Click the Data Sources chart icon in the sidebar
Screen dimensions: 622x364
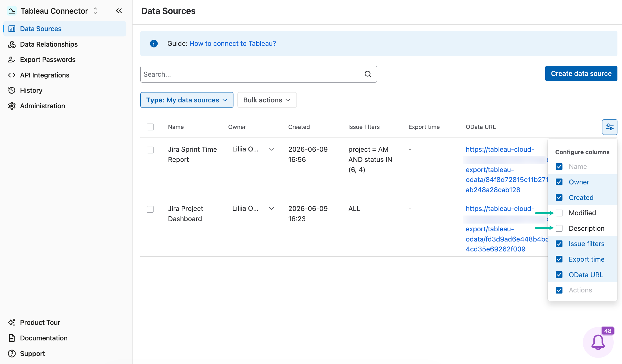pos(12,29)
